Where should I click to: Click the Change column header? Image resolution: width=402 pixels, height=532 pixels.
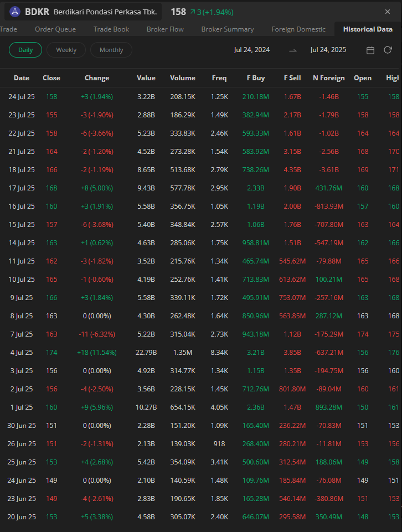pyautogui.click(x=97, y=78)
